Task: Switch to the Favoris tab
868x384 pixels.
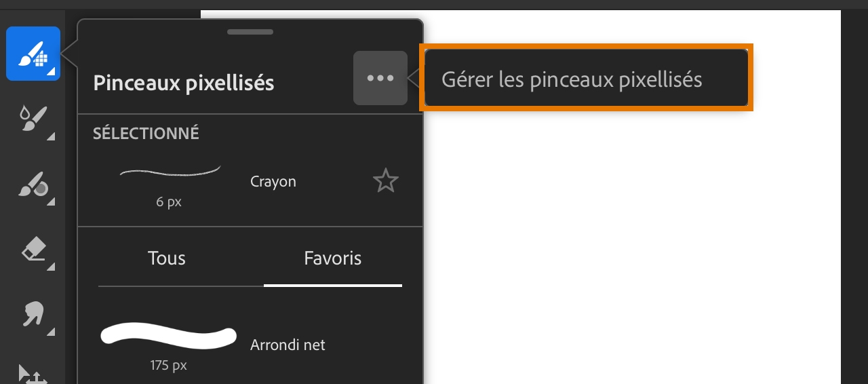Action: (332, 258)
